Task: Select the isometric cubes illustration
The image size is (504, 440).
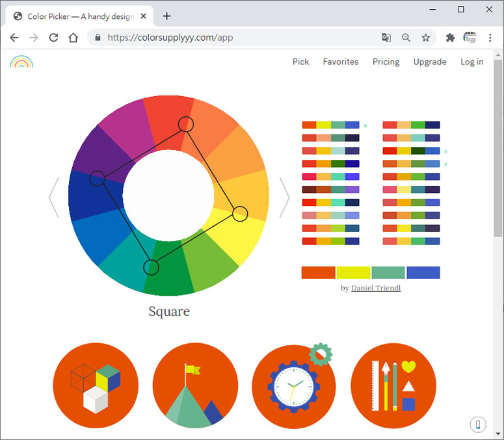Action: 96,385
